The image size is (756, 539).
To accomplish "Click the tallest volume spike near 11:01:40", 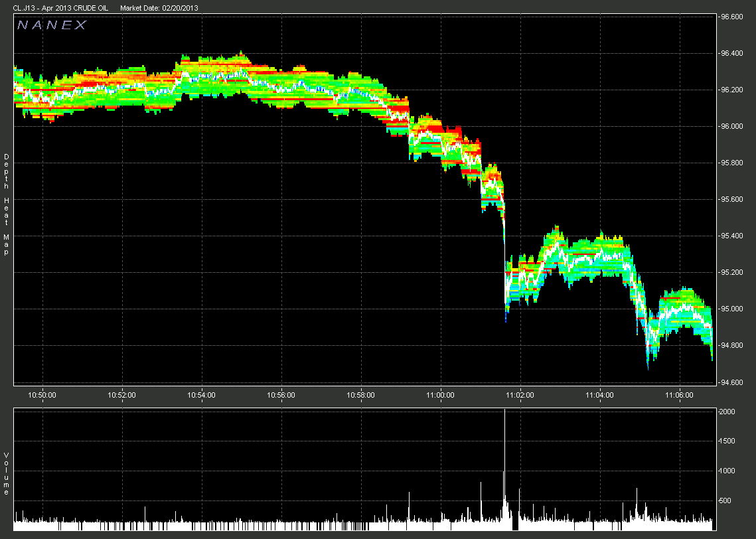I will coord(504,468).
